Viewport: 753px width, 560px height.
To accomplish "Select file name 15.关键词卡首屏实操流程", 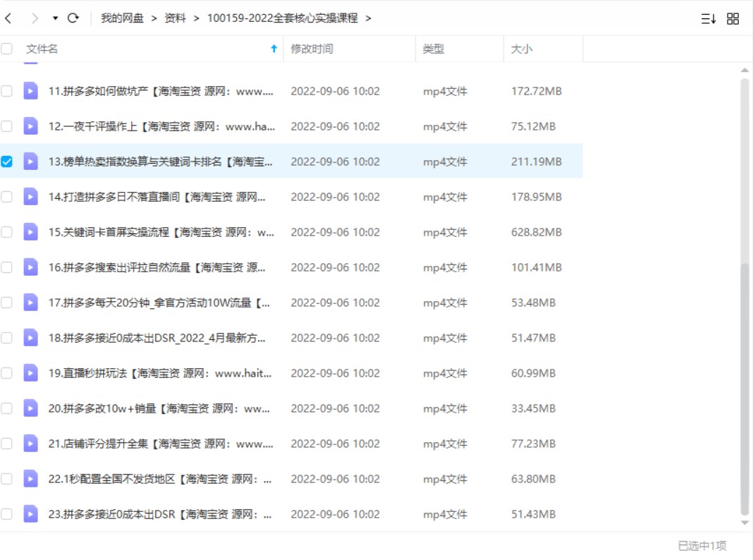I will click(161, 232).
